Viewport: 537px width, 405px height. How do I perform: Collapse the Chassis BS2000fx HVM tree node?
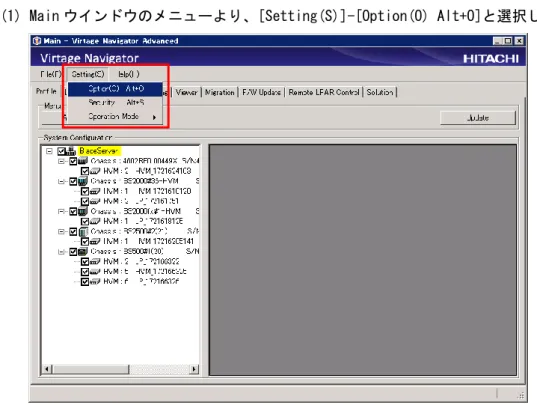tap(61, 211)
